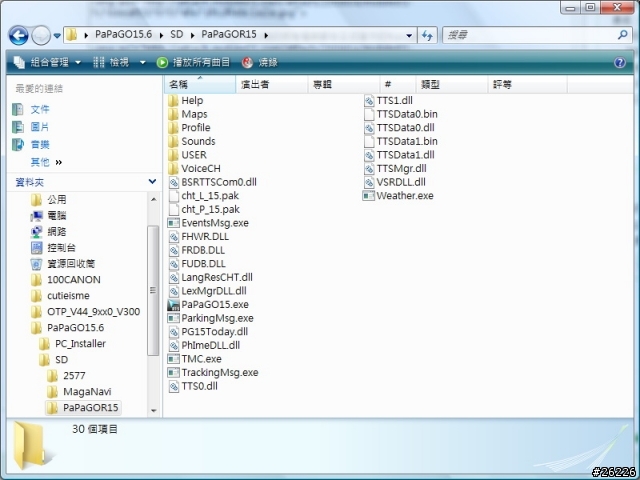Click the search magnifier icon

click(622, 35)
